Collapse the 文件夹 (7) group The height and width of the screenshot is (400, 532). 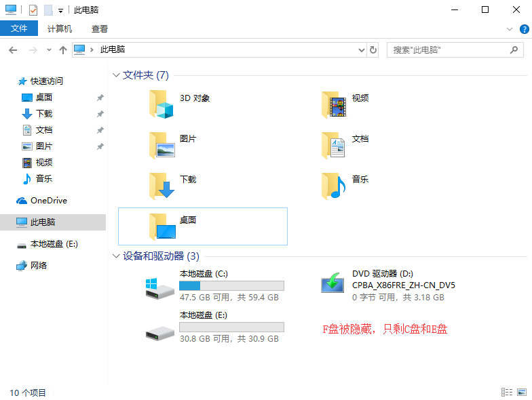coord(116,75)
